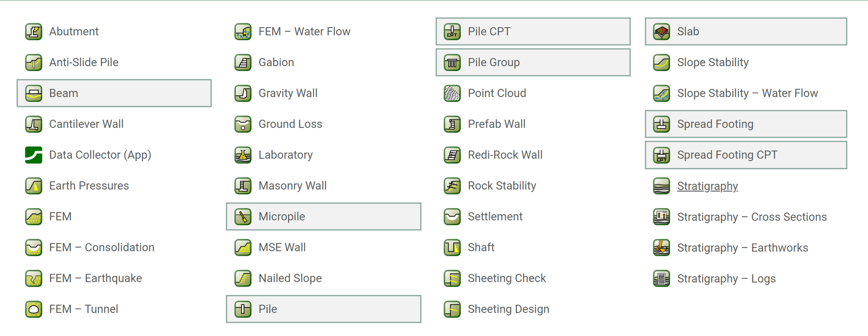Select the Gabion wall icon
This screenshot has height=336, width=868.
click(x=243, y=63)
